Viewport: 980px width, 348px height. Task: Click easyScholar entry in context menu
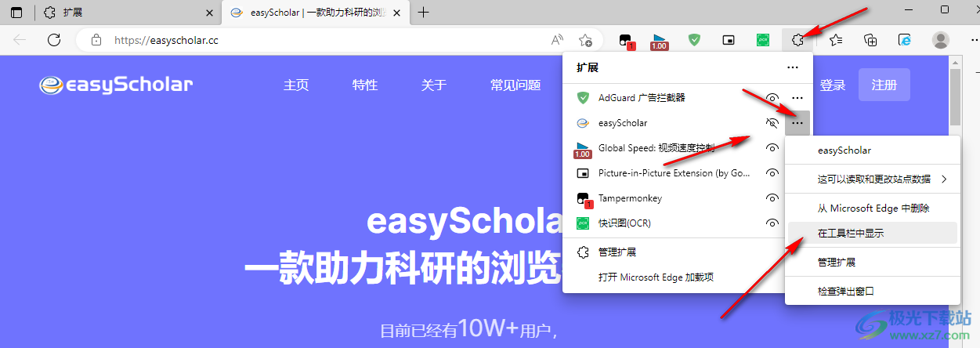tap(873, 150)
